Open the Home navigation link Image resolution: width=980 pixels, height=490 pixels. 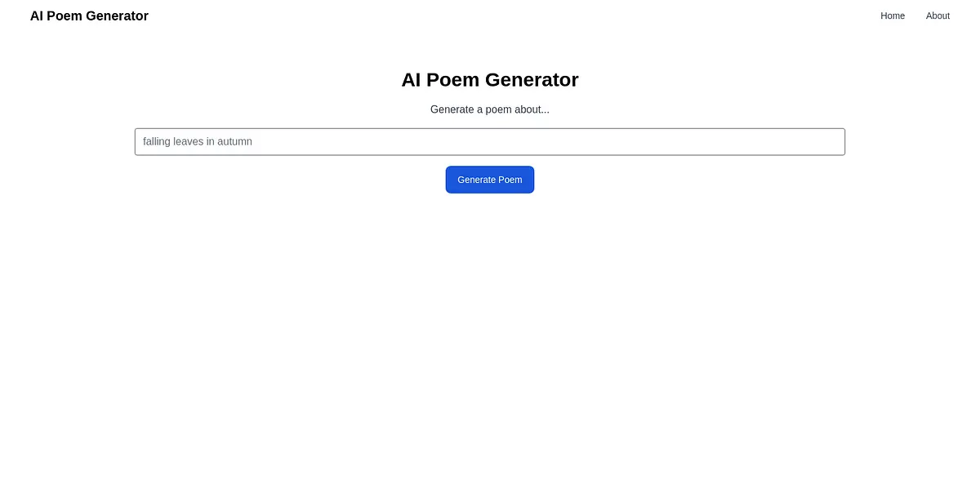[x=892, y=16]
